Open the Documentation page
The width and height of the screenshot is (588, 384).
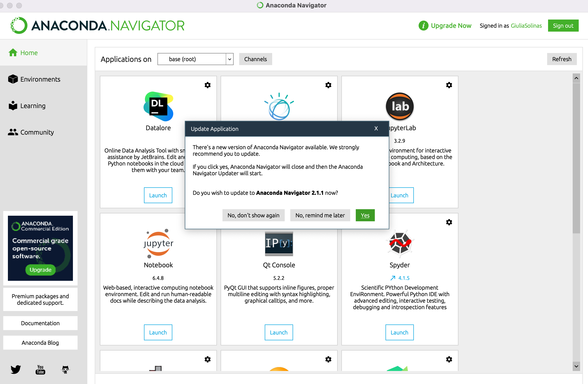click(40, 323)
